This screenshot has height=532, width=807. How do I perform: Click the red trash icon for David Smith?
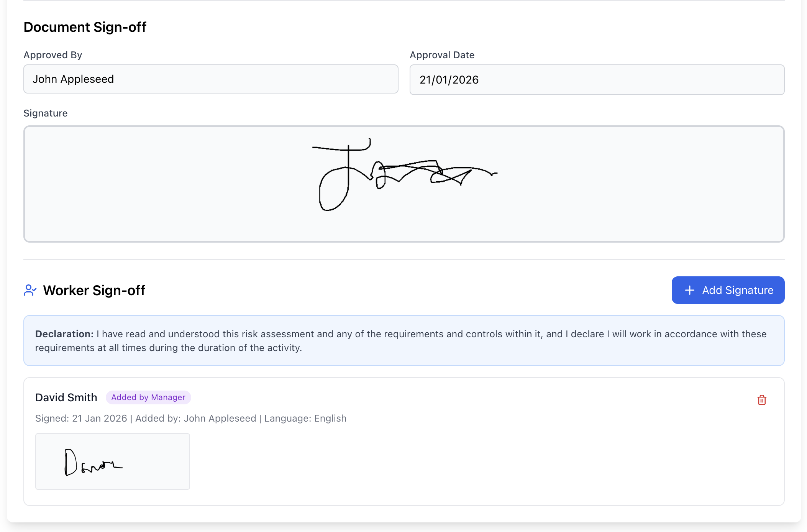[762, 400]
